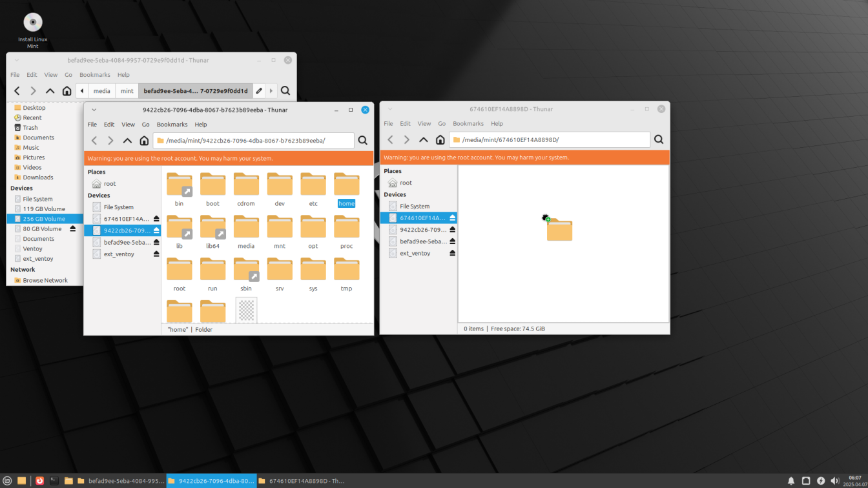Open the window menu chevron of 674610EF14A8898D window
The height and width of the screenshot is (488, 868).
[389, 109]
